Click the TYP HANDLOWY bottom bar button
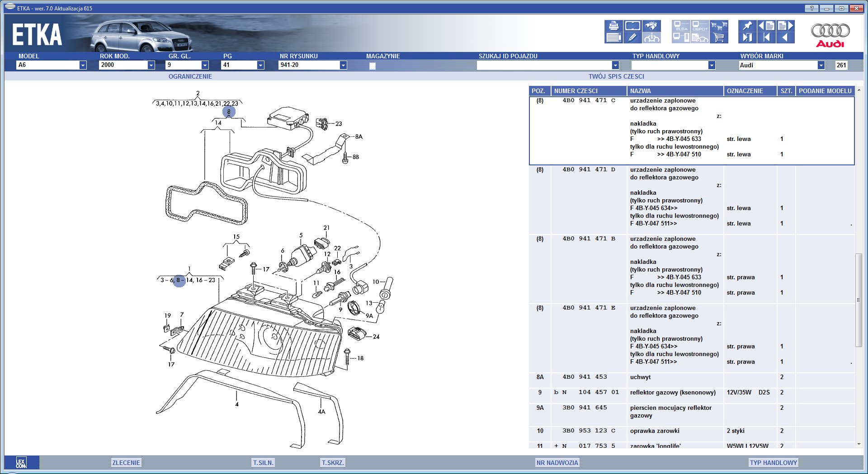Image resolution: width=868 pixels, height=474 pixels. tap(774, 463)
